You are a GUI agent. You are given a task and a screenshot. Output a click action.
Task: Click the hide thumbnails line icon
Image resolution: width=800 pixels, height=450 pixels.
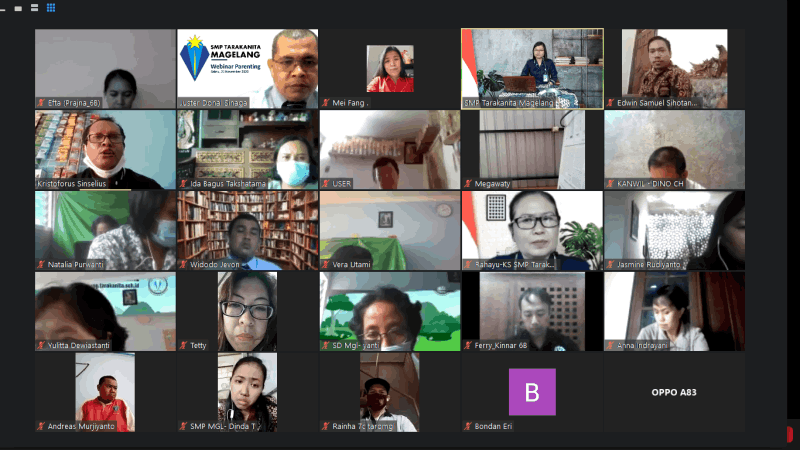point(3,10)
